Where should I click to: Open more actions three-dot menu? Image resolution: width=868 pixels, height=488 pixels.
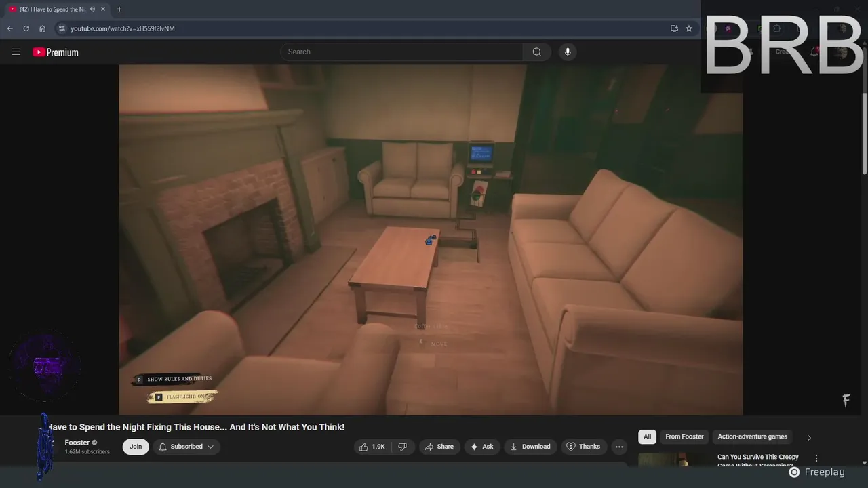coord(619,447)
